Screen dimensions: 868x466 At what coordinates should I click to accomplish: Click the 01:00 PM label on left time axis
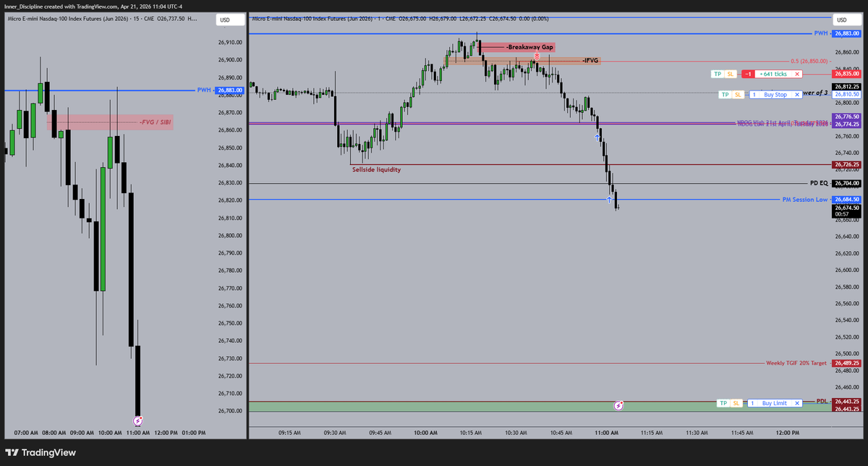pos(193,433)
